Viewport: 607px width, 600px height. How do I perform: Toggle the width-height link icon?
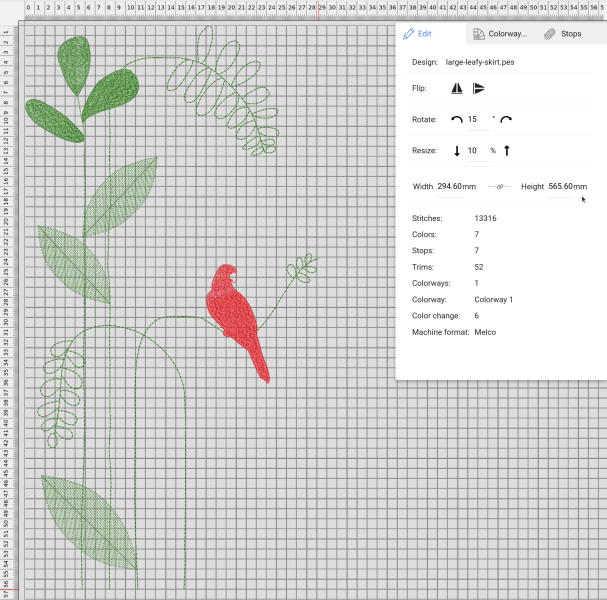[499, 187]
